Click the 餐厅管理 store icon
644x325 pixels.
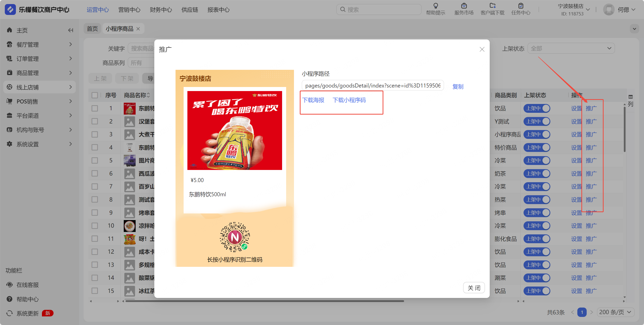[10, 45]
